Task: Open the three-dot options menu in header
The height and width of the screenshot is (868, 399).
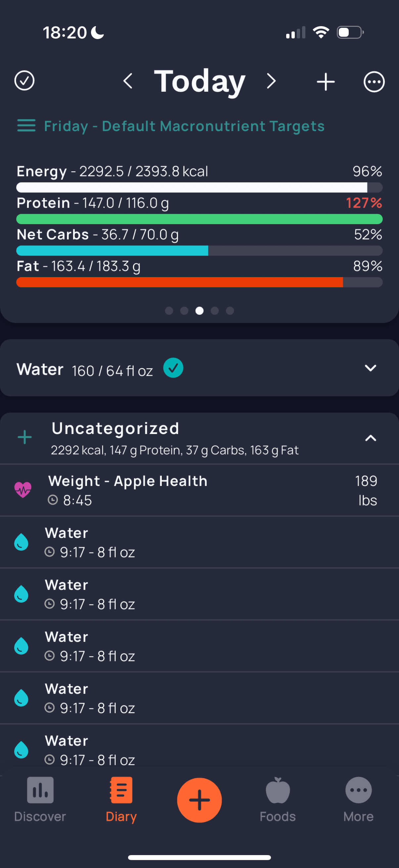Action: coord(374,81)
